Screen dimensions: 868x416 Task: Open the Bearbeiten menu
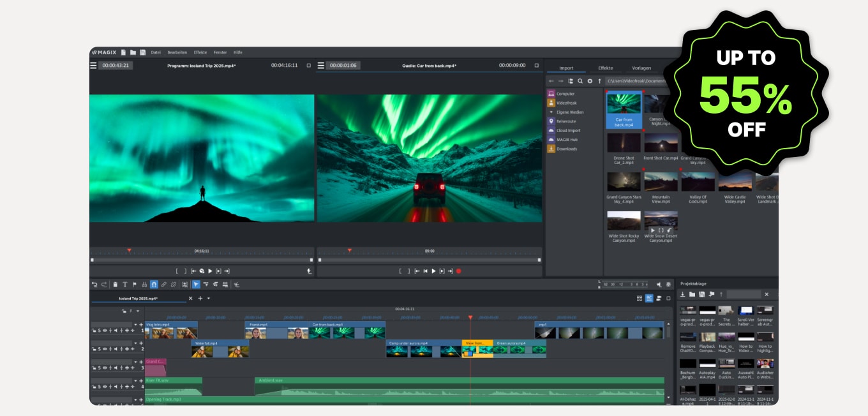tap(177, 52)
